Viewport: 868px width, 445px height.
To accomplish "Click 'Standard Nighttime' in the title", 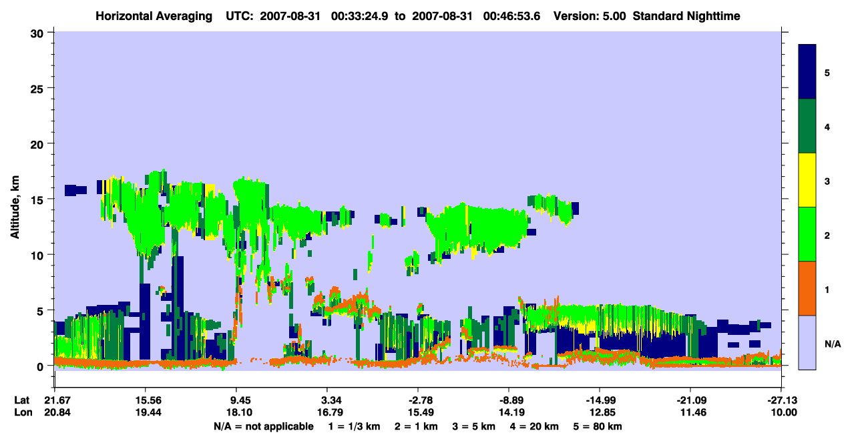I will tap(686, 15).
